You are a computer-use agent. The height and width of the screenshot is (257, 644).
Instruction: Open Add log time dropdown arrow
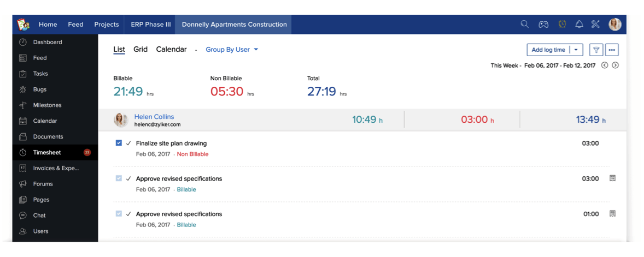click(x=576, y=50)
